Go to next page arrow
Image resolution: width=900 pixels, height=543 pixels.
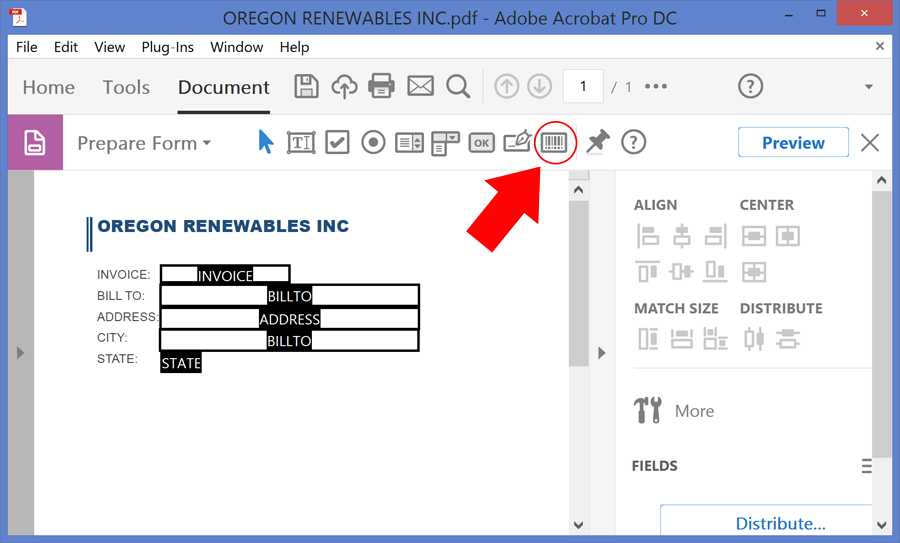click(x=540, y=87)
